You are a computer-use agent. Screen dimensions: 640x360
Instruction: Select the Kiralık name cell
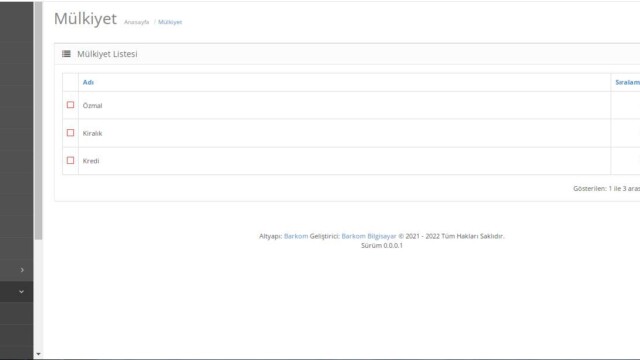point(344,133)
